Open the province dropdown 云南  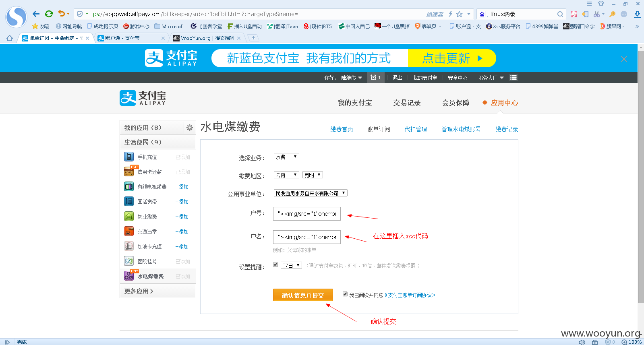(286, 175)
